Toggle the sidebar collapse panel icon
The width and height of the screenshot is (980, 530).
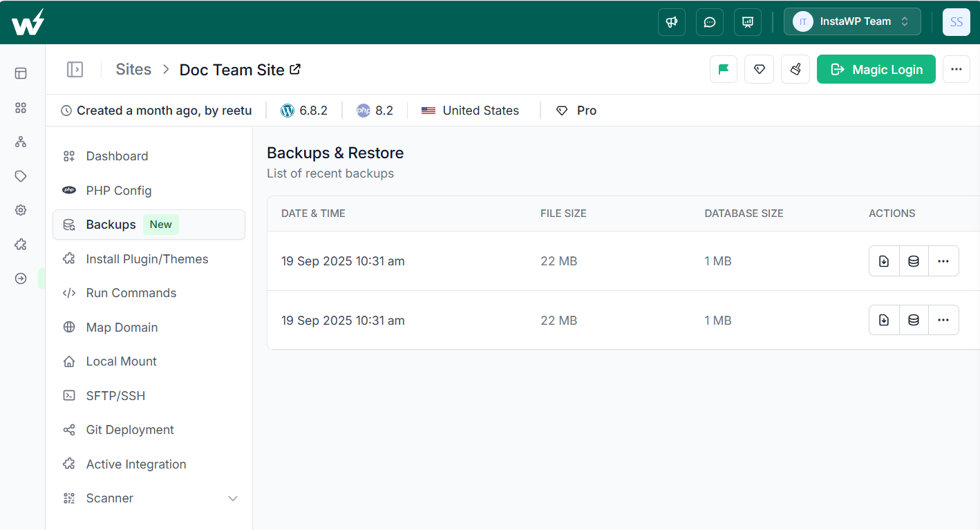point(75,69)
